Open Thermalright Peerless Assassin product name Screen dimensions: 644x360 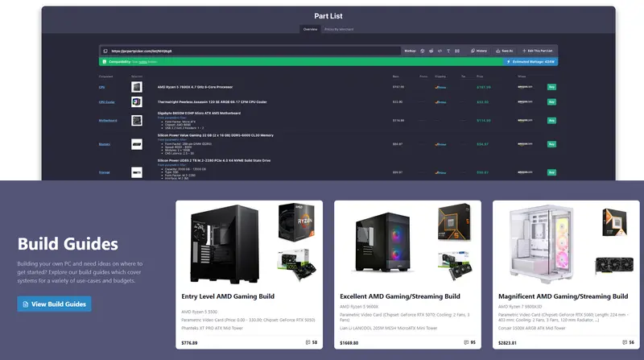click(212, 102)
